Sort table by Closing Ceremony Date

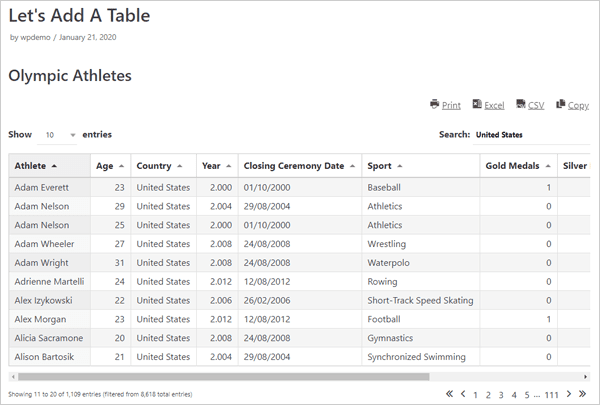point(300,166)
